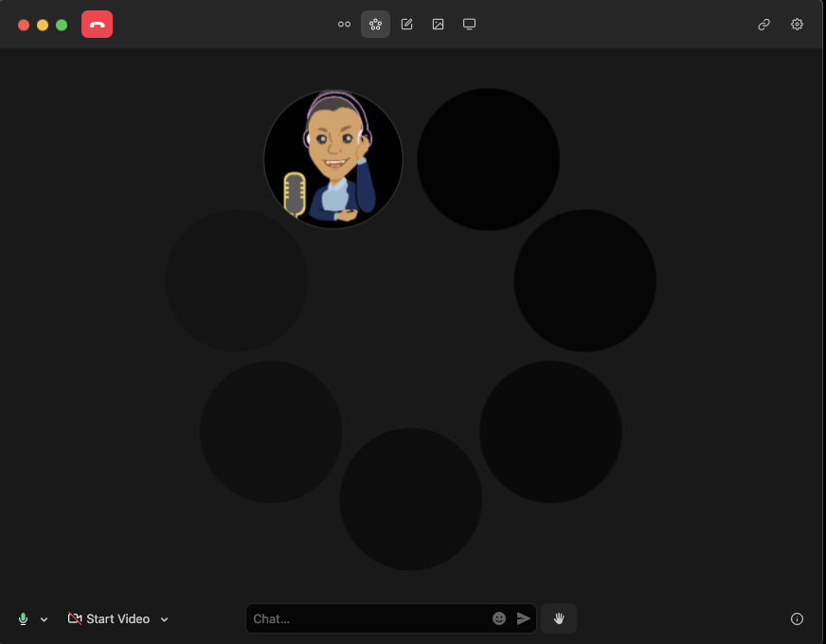This screenshot has height=644, width=826.
Task: Expand the microphone options chevron
Action: (45, 619)
